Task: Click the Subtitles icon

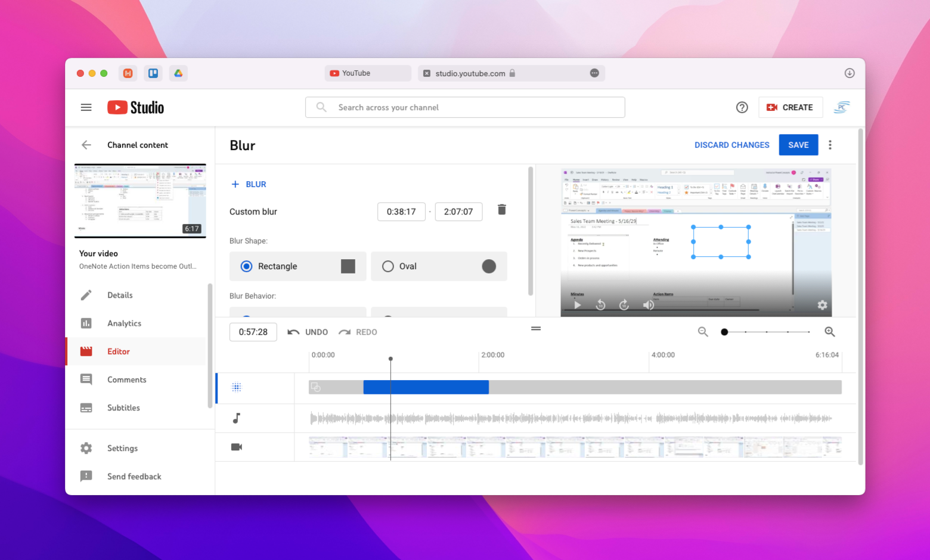Action: [x=86, y=407]
